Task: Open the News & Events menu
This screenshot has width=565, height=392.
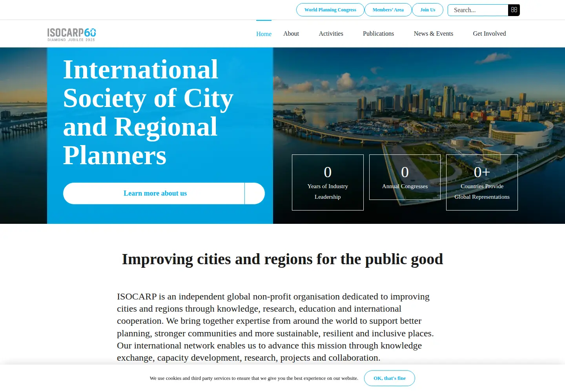Action: pyautogui.click(x=434, y=34)
